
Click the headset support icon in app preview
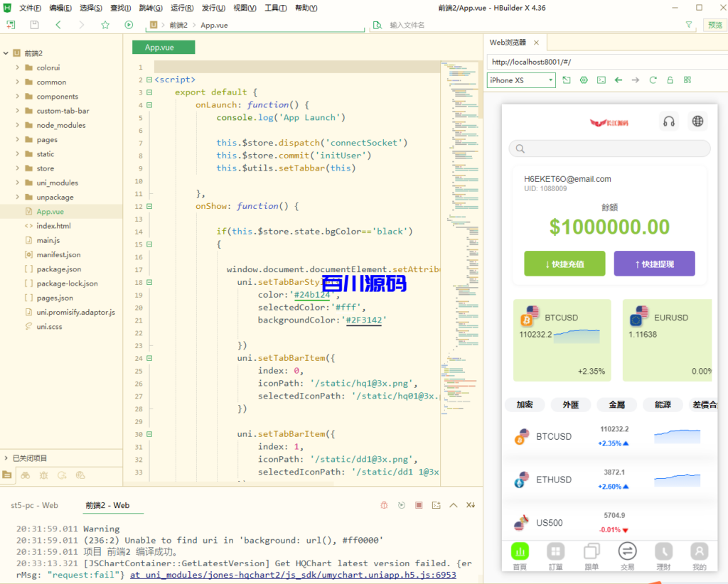668,121
